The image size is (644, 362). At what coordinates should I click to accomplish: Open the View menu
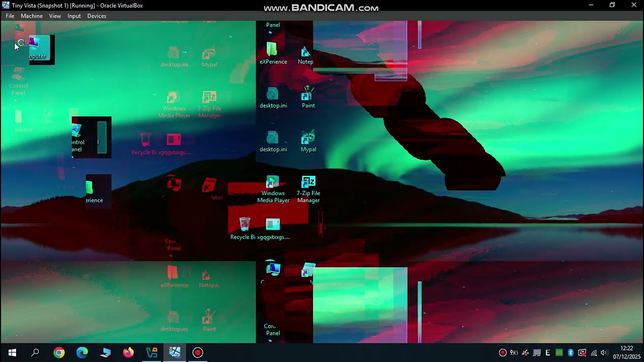click(x=55, y=16)
